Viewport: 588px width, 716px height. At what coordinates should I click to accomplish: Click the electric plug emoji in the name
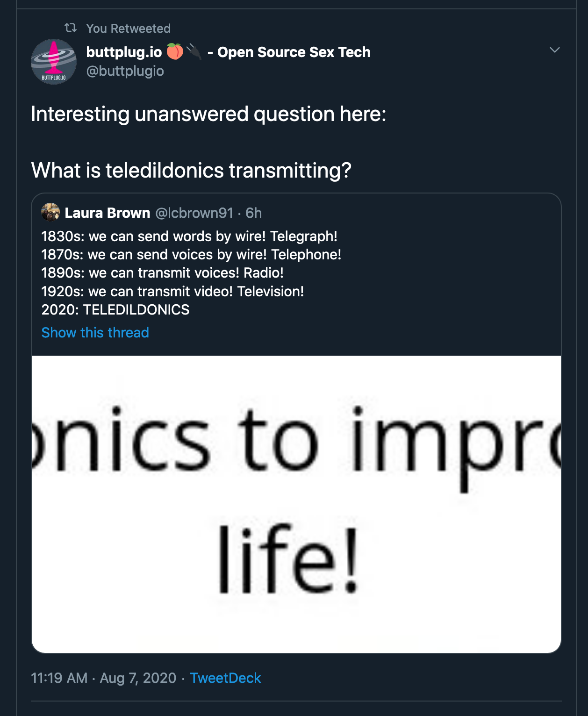(194, 51)
